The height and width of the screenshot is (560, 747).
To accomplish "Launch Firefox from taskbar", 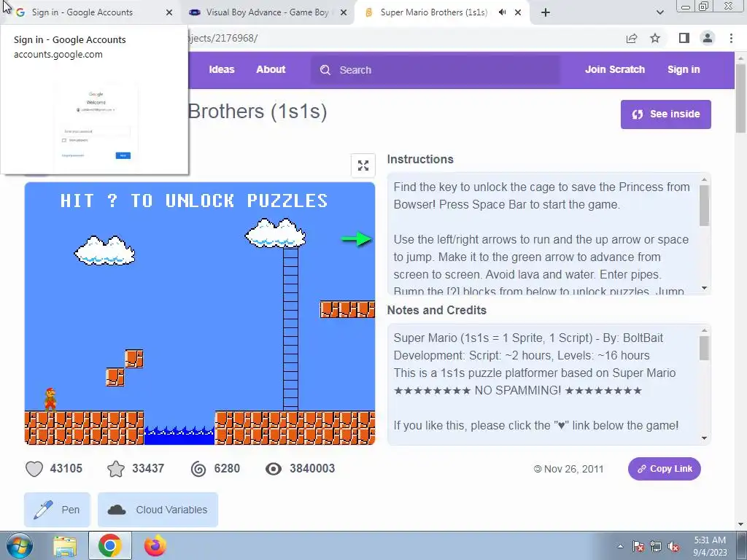I will click(x=155, y=545).
